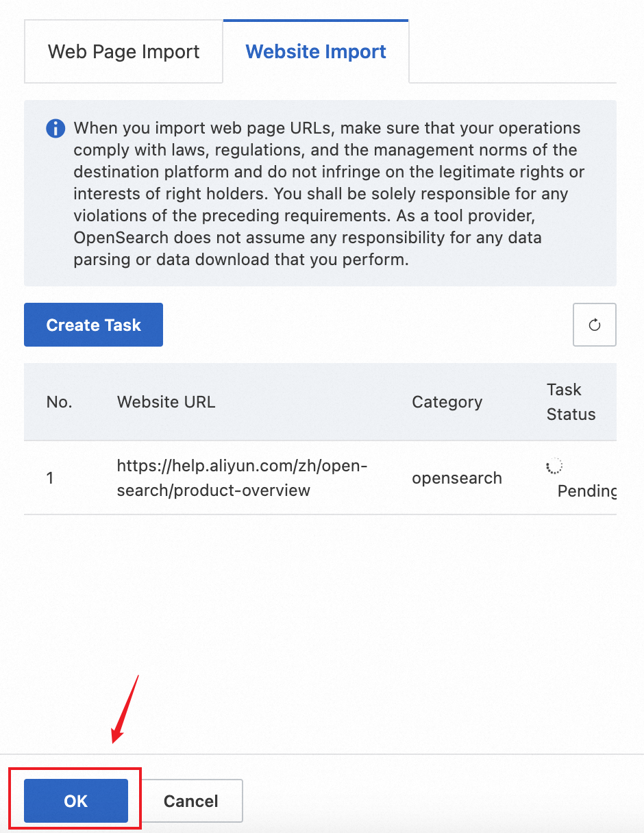Click the blue info icon in notice

coord(55,128)
